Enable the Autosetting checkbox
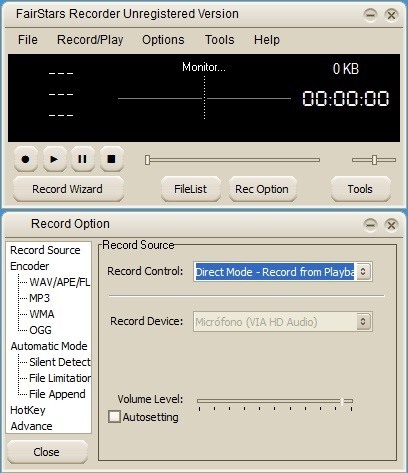The height and width of the screenshot is (473, 408). point(114,417)
